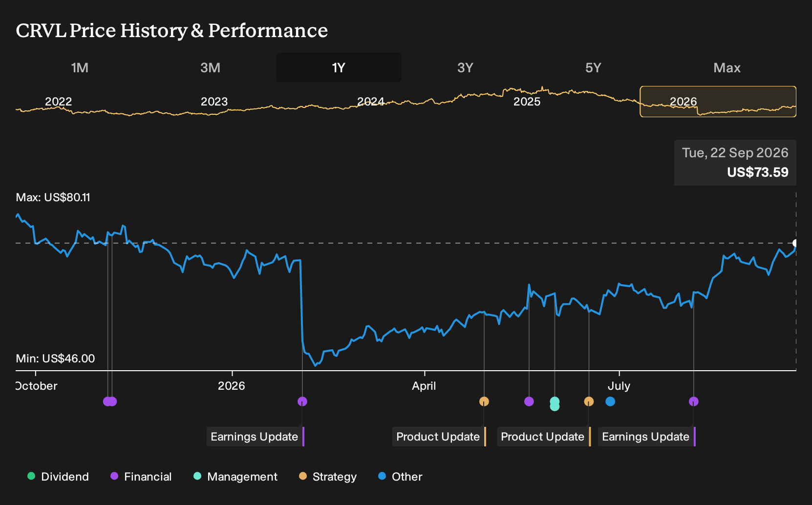Switch to the 3M time range
This screenshot has width=812, height=505.
pyautogui.click(x=210, y=67)
